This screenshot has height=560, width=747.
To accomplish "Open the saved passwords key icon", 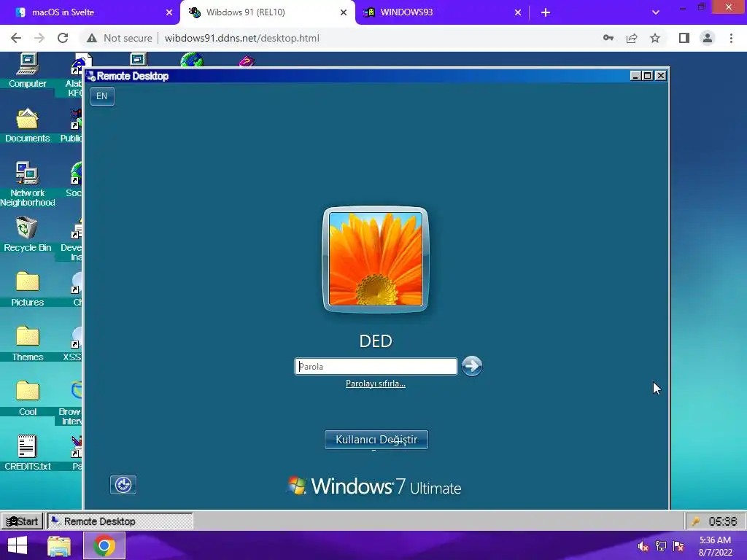I will pos(608,38).
